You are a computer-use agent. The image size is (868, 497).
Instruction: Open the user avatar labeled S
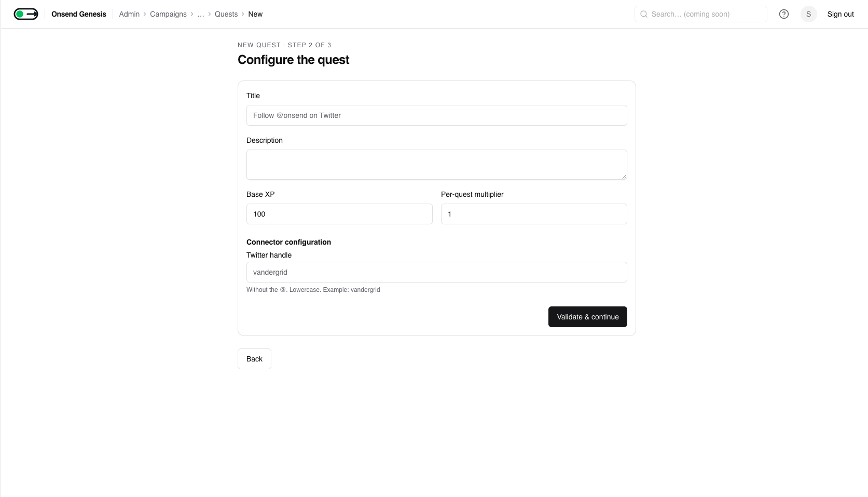pyautogui.click(x=808, y=14)
